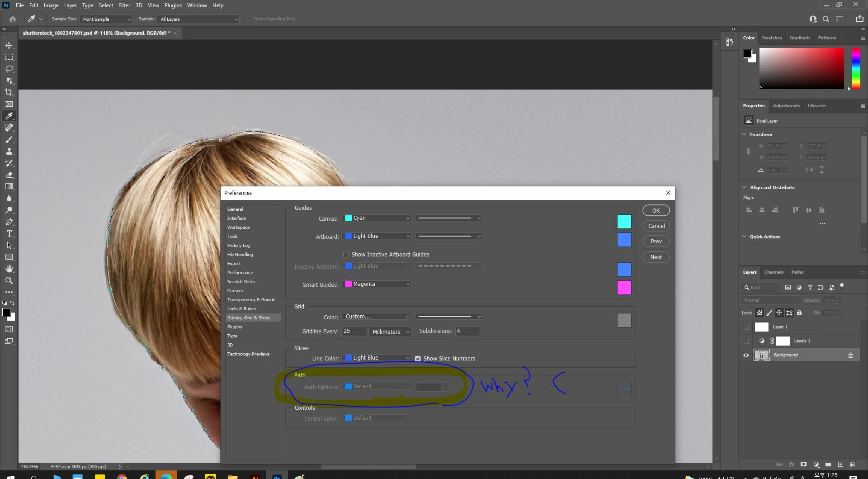Toggle Show Sampling Ring checkbox

tap(250, 19)
